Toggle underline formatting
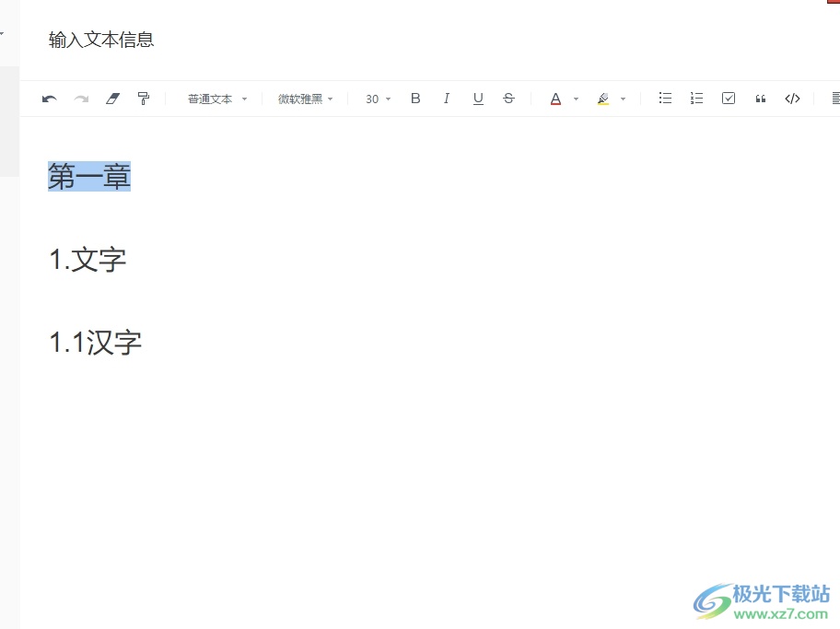Viewport: 840px width, 629px height. point(478,99)
